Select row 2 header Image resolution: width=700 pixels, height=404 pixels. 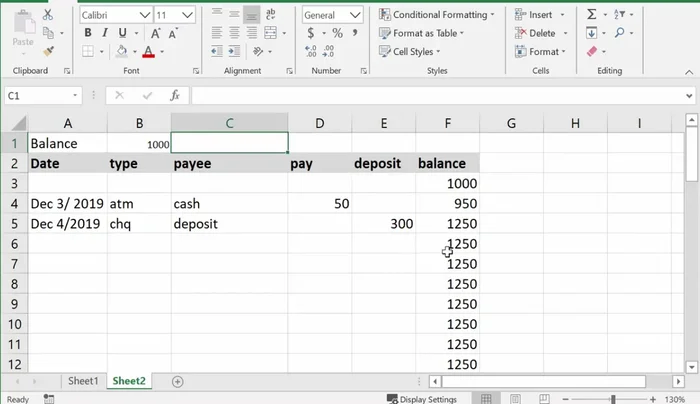pyautogui.click(x=14, y=163)
